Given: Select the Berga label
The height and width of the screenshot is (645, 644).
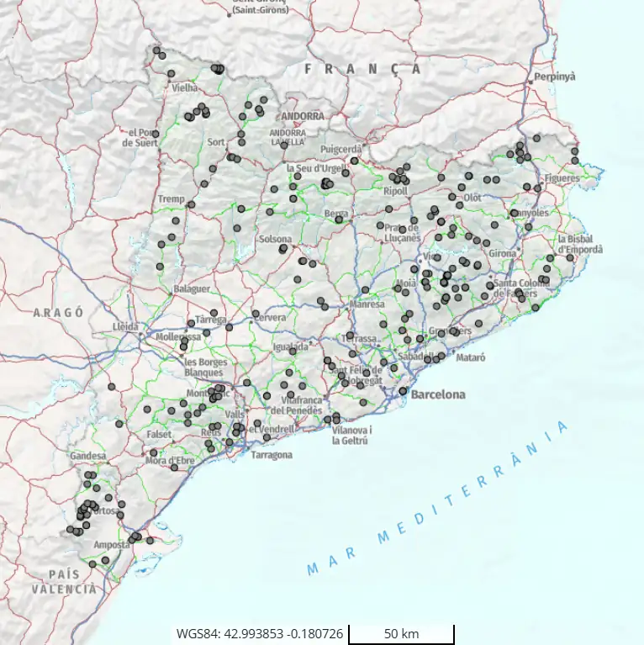Looking at the screenshot, I should point(336,214).
